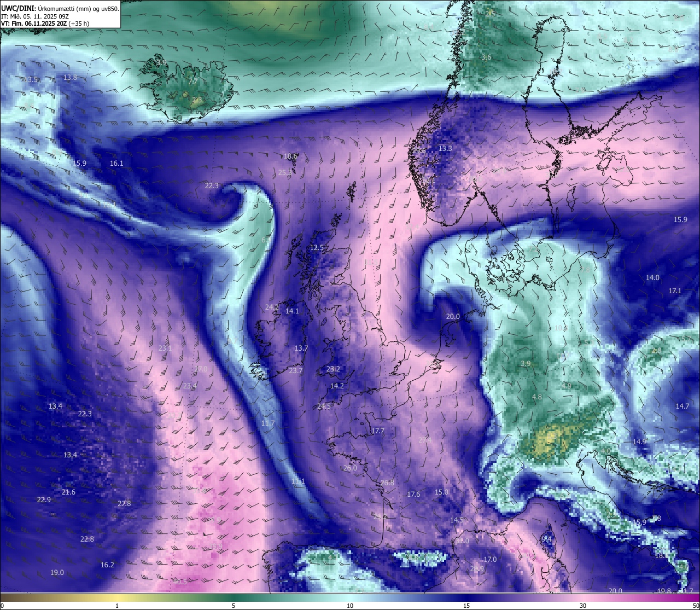Click the 27.8 value in the Atlantic
Image resolution: width=700 pixels, height=610 pixels.
[x=124, y=503]
